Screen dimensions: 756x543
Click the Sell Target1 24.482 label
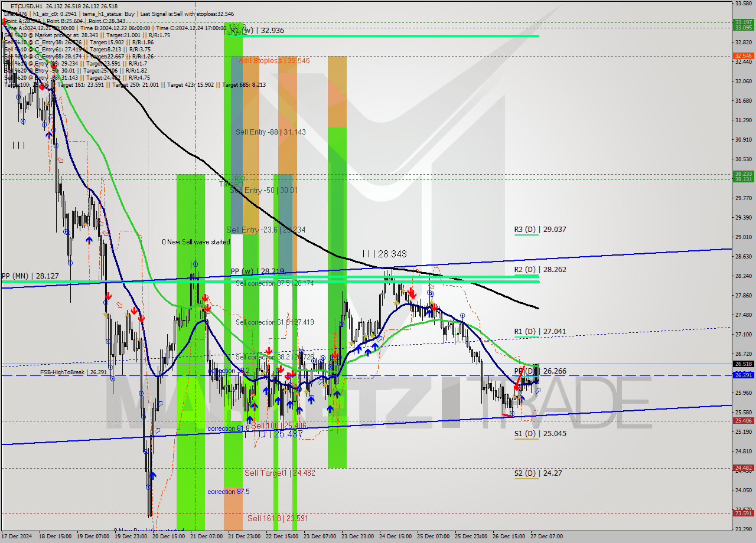(x=280, y=473)
